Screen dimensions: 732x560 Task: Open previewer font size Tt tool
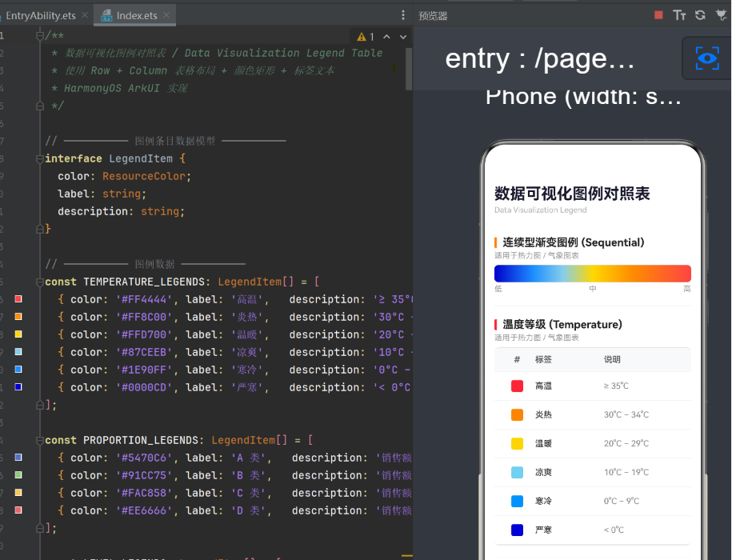click(x=679, y=15)
